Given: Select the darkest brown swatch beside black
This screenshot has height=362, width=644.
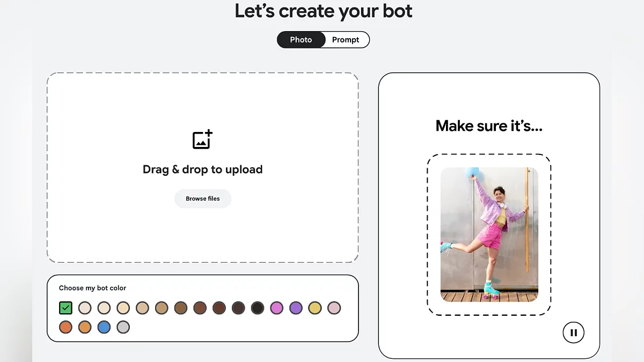Looking at the screenshot, I should pyautogui.click(x=238, y=308).
